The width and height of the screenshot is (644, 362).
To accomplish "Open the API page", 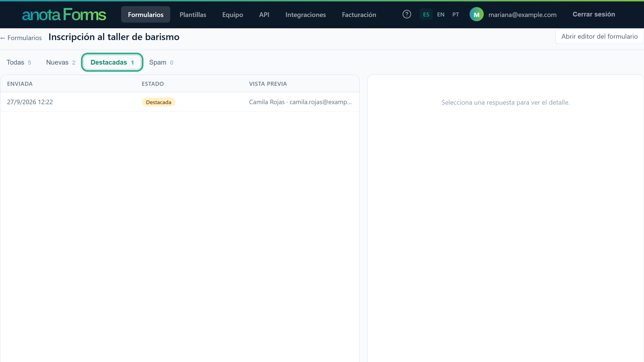I will [264, 15].
